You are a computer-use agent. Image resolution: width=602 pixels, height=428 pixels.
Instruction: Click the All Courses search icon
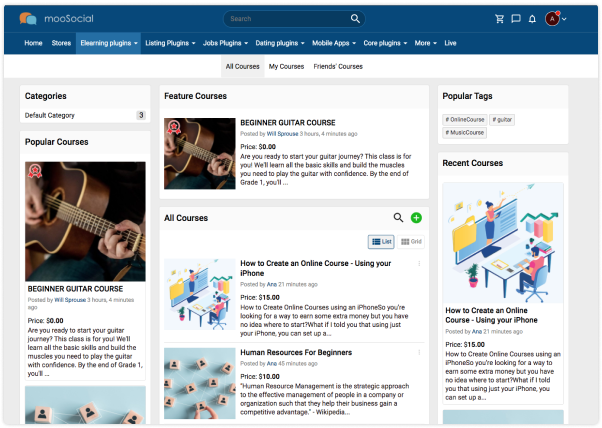point(398,218)
